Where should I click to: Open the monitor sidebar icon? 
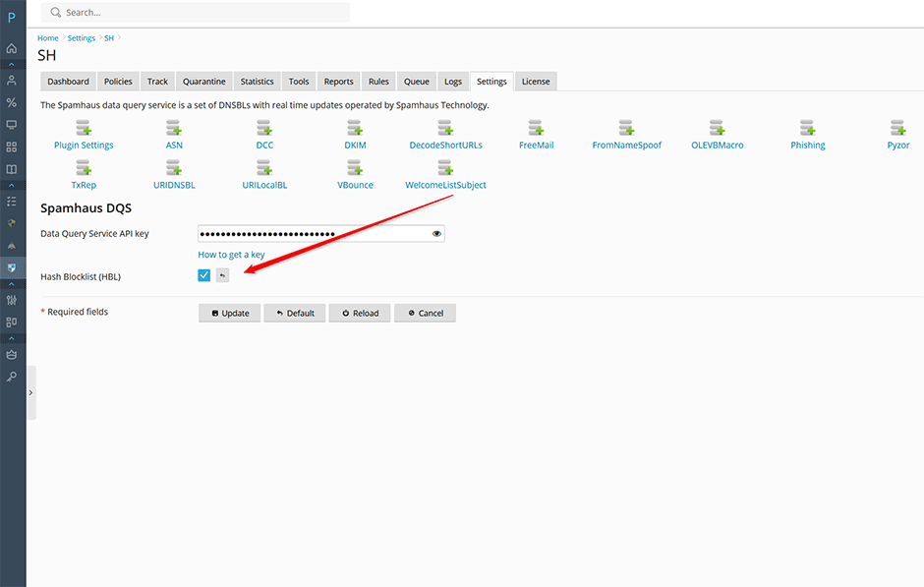click(11, 125)
